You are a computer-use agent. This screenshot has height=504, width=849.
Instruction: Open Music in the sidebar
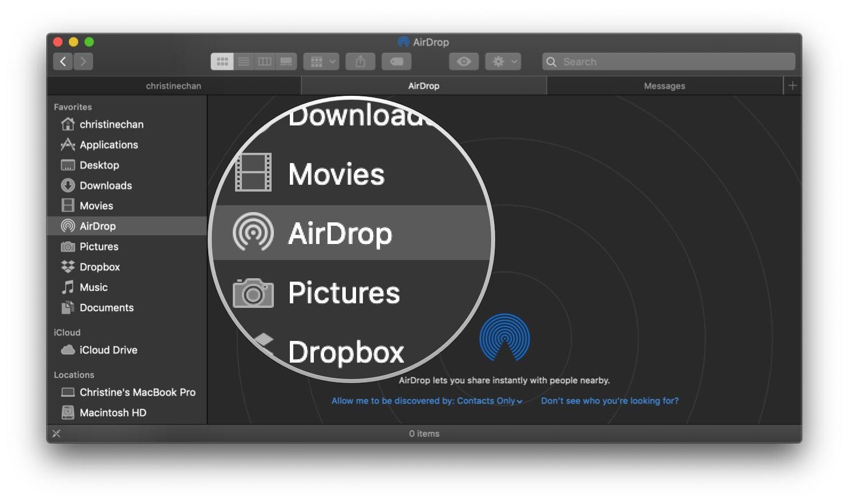click(127, 287)
